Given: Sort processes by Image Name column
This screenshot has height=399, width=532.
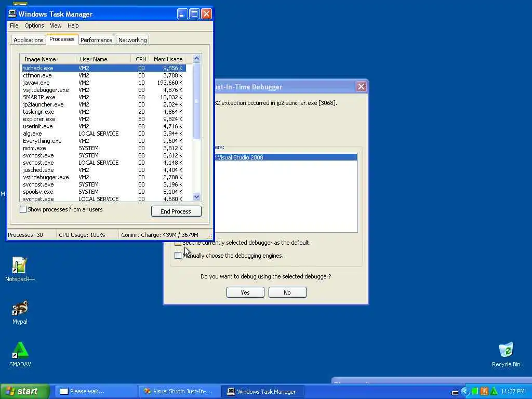Looking at the screenshot, I should click(47, 59).
